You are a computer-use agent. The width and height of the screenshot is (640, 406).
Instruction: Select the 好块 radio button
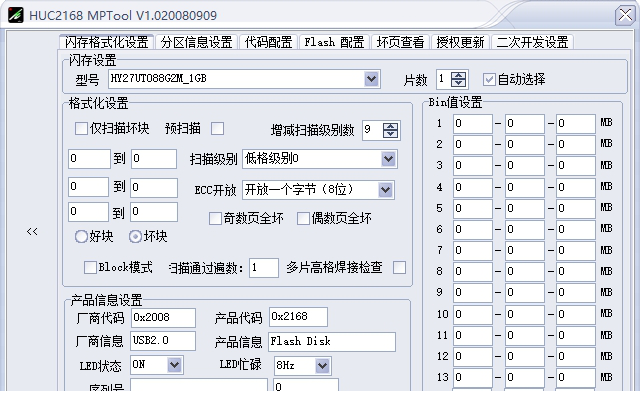82,237
